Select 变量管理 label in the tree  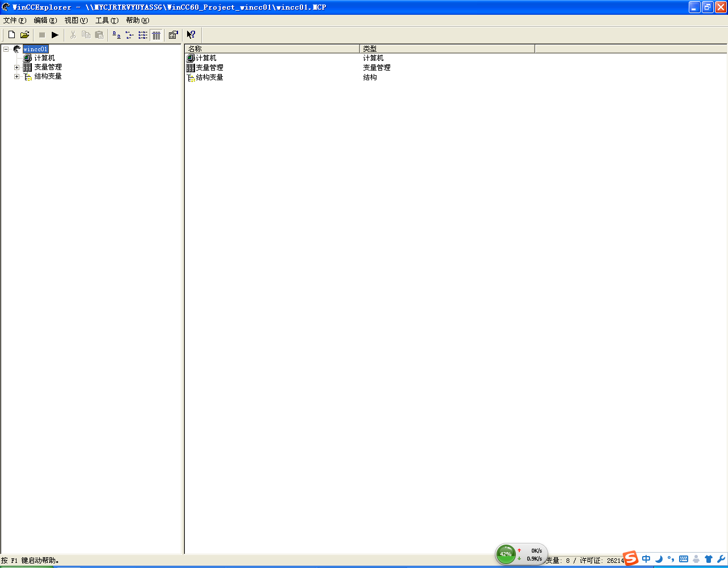click(x=48, y=67)
